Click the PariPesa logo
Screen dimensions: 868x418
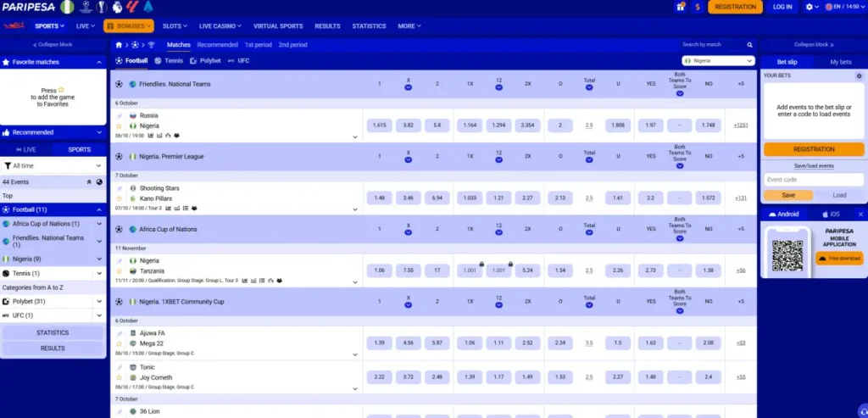pos(28,7)
